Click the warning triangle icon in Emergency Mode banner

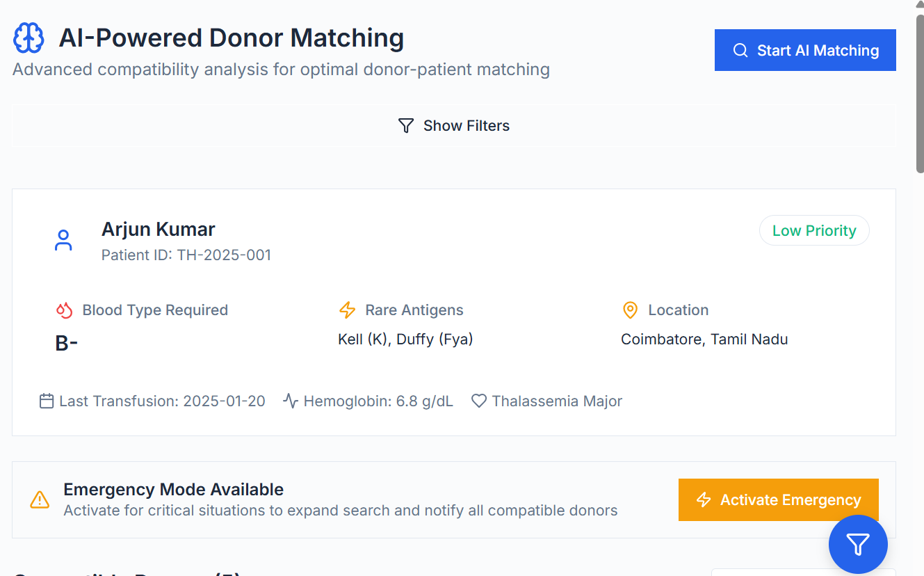(x=40, y=499)
